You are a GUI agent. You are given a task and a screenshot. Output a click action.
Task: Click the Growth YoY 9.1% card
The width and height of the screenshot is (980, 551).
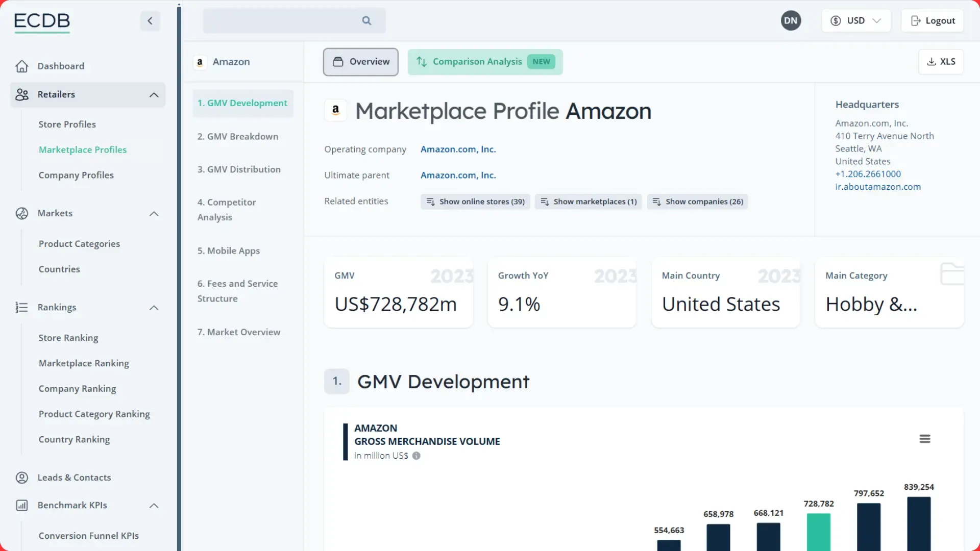pos(562,292)
